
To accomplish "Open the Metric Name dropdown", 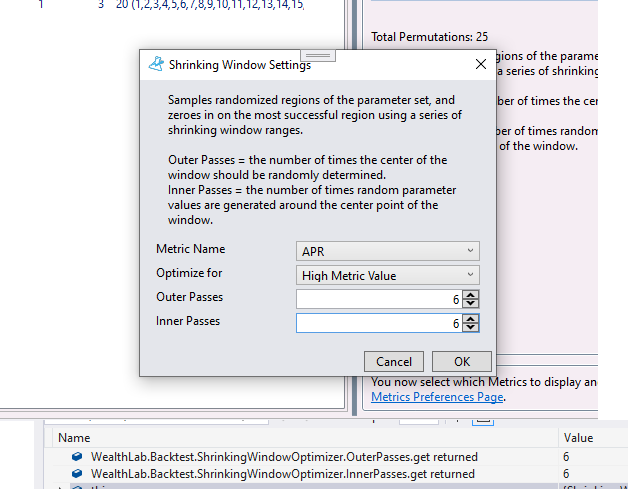I will point(388,251).
